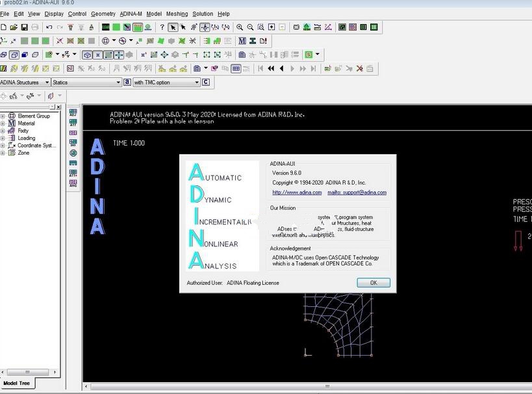
Task: Close the model tree panel with X
Action: [x=58, y=107]
